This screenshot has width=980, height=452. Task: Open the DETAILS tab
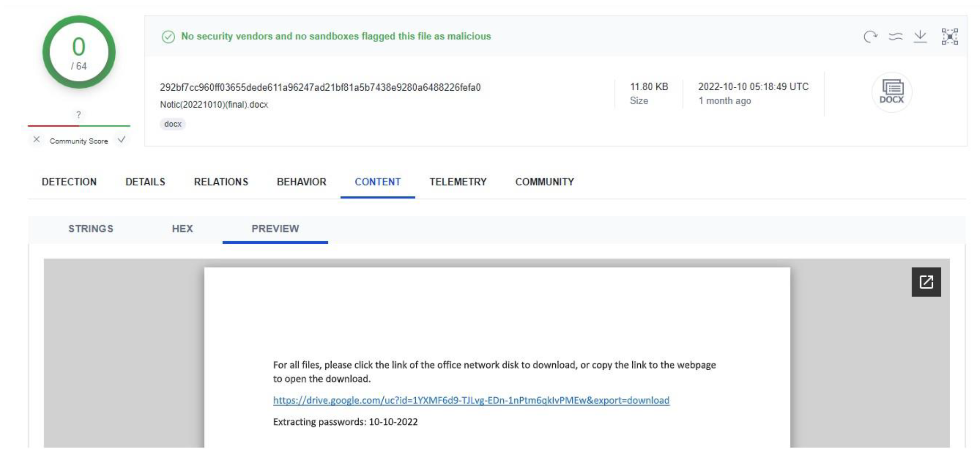point(145,182)
